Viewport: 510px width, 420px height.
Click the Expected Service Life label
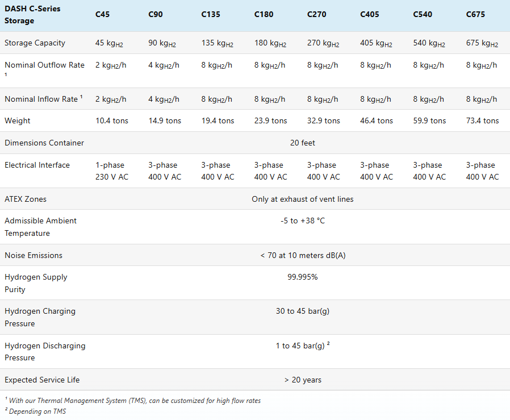click(x=42, y=380)
